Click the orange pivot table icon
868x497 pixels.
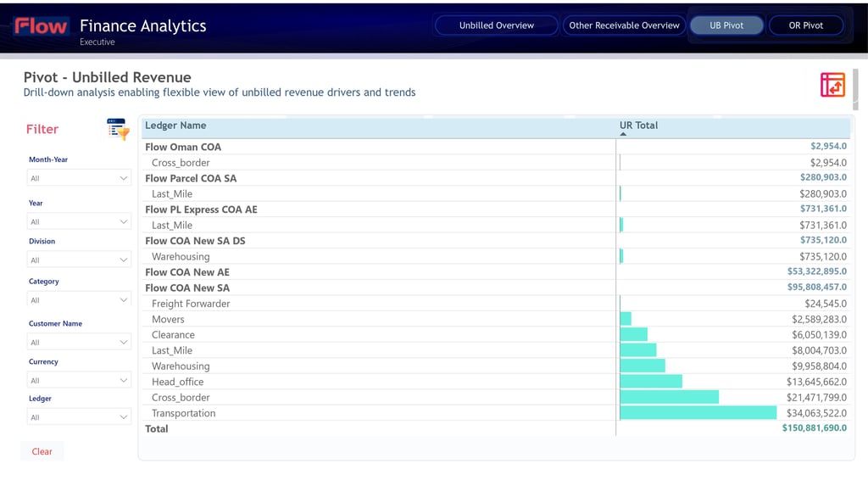point(832,85)
